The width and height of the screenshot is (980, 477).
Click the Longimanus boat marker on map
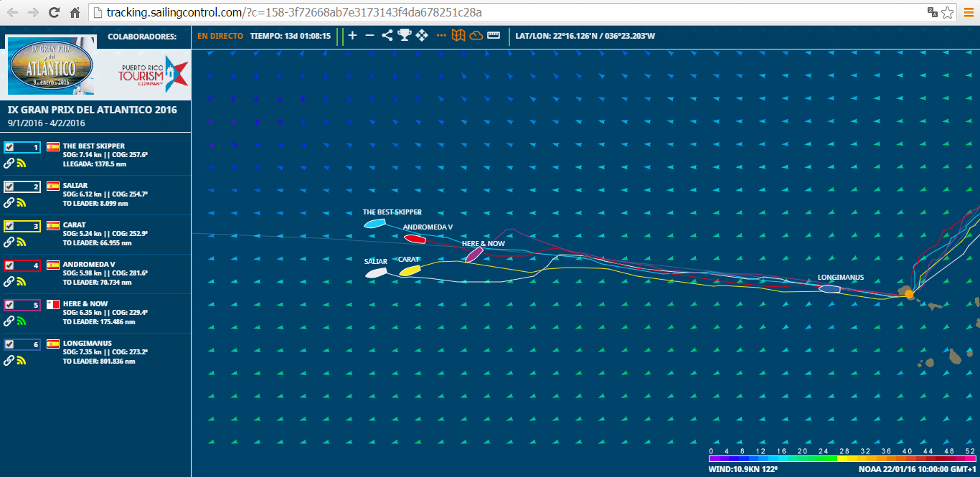point(829,289)
